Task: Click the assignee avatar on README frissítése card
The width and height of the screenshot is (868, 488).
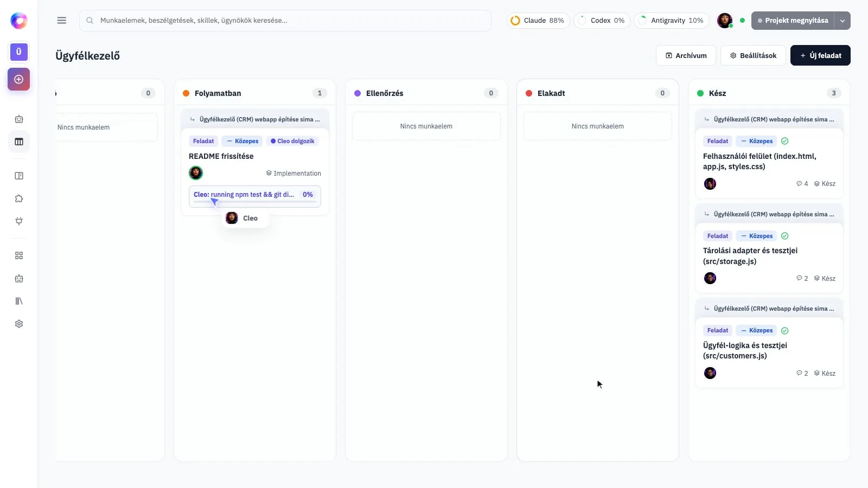Action: pyautogui.click(x=196, y=173)
